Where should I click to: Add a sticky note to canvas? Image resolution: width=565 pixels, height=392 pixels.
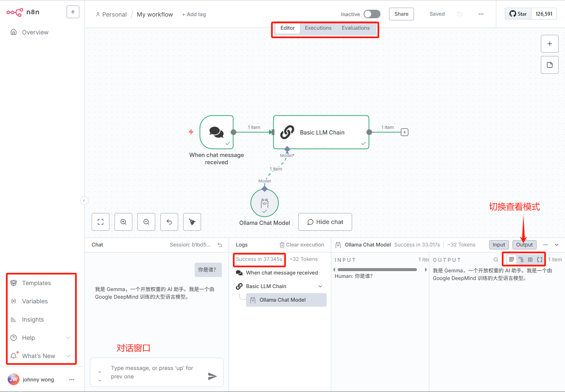coord(550,65)
